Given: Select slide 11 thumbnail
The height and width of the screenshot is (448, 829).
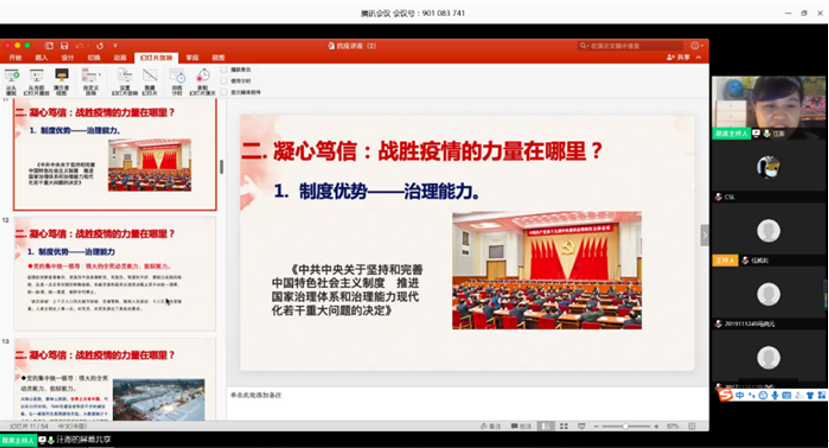Looking at the screenshot, I should [x=115, y=154].
